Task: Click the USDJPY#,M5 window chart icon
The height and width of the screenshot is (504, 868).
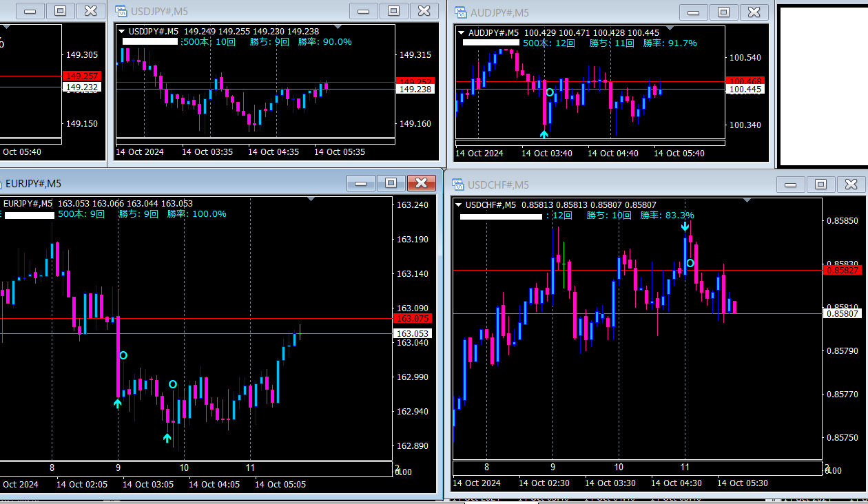Action: point(121,11)
